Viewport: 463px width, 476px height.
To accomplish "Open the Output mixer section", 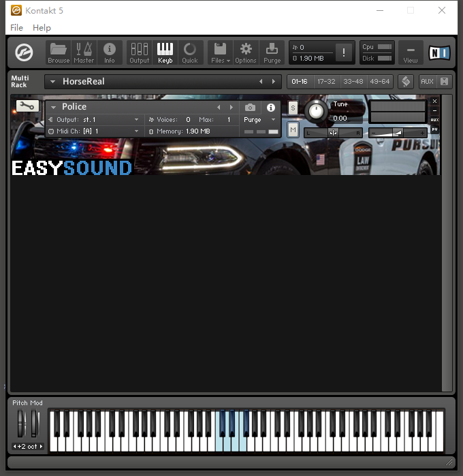I will coord(139,52).
